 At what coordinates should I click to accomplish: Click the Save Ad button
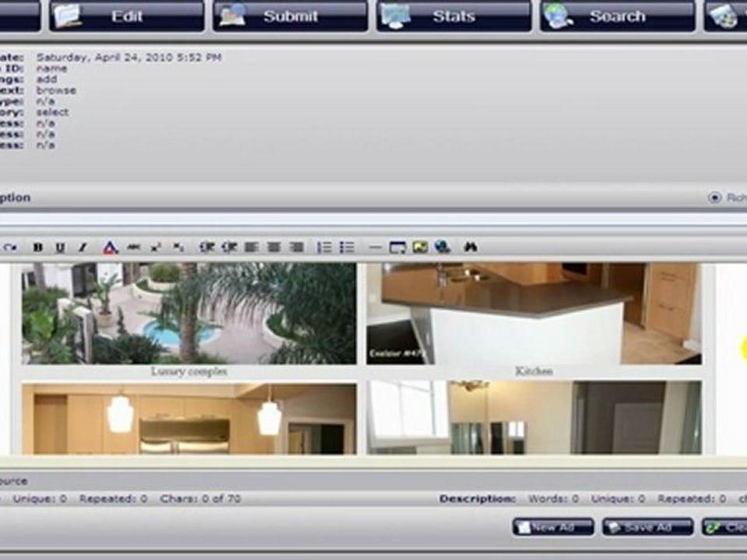pos(647,527)
